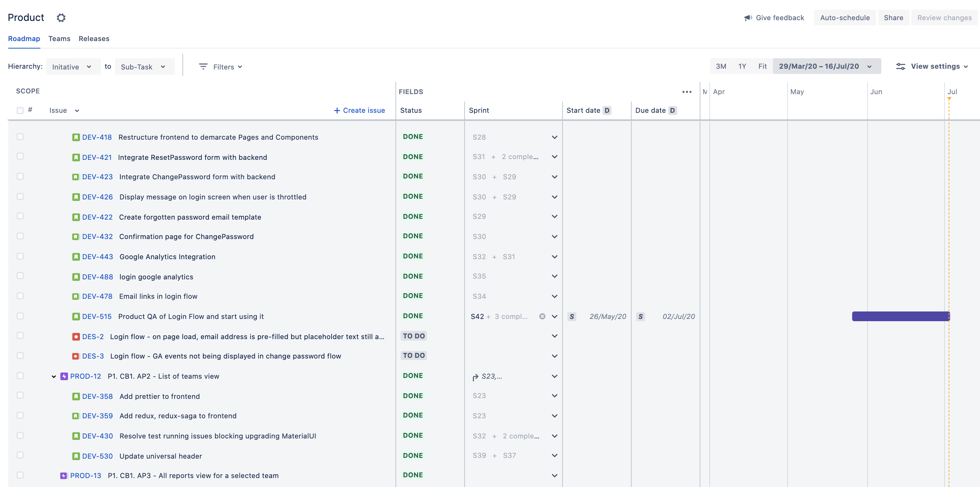The image size is (980, 487).
Task: Open the sprint dropdown for DES-2
Action: pyautogui.click(x=554, y=336)
